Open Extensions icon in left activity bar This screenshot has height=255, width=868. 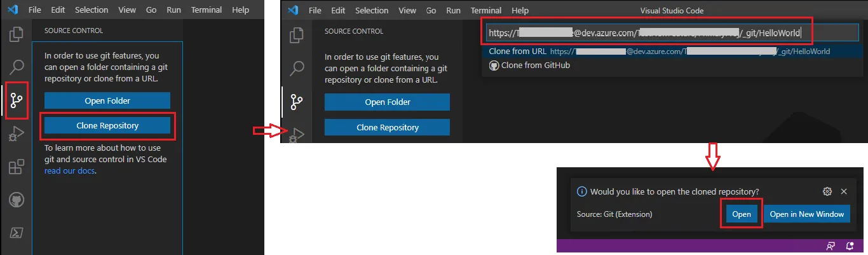click(17, 167)
